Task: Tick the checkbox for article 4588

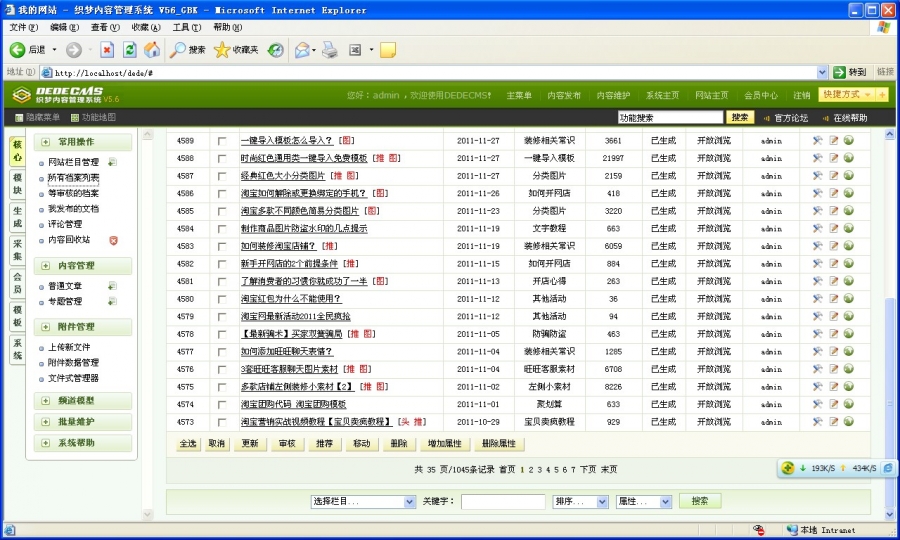Action: 222,158
